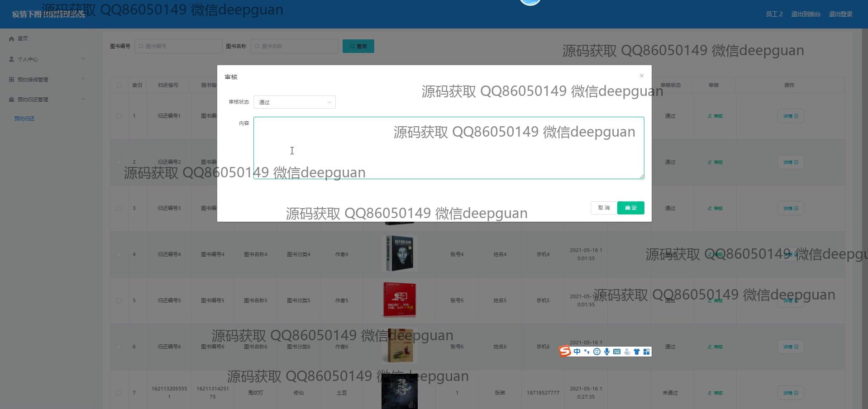The width and height of the screenshot is (868, 409).
Task: Open Sogou toolbox grid icon
Action: (x=646, y=352)
